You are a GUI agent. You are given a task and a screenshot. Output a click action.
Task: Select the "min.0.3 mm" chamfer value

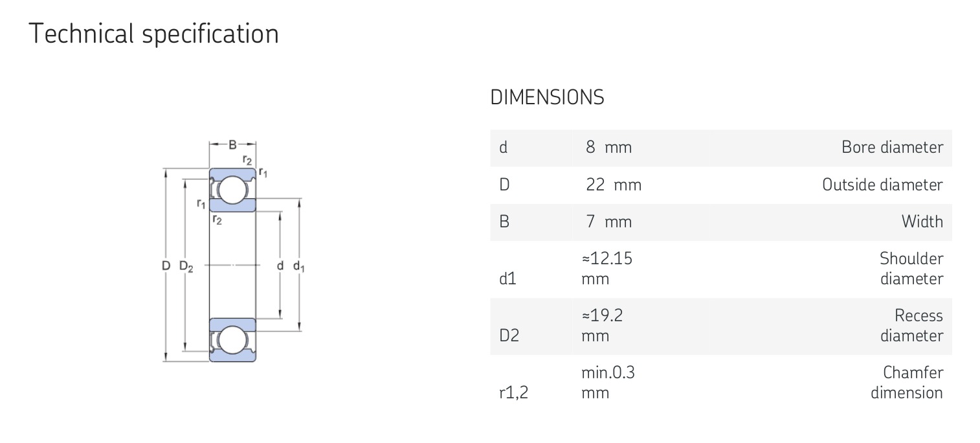[608, 382]
